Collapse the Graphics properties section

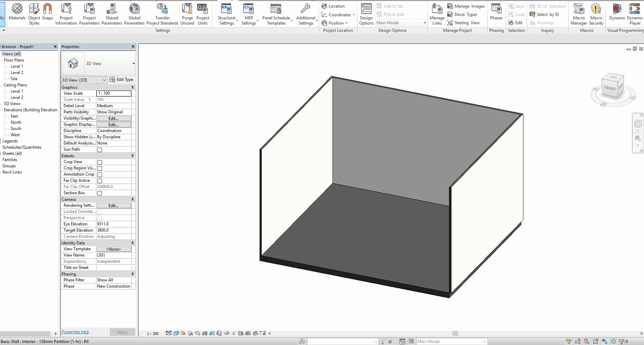pyautogui.click(x=132, y=87)
